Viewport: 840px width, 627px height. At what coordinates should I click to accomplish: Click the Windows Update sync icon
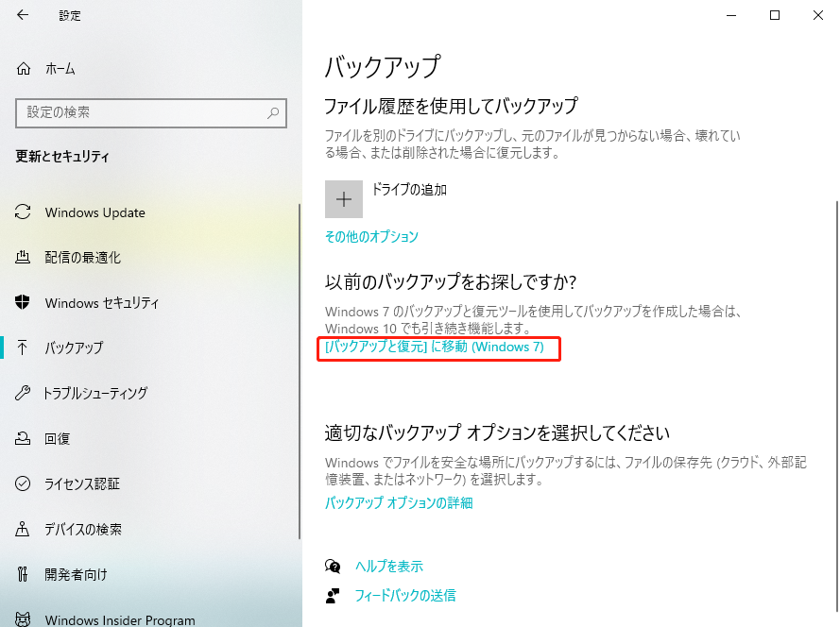point(23,212)
